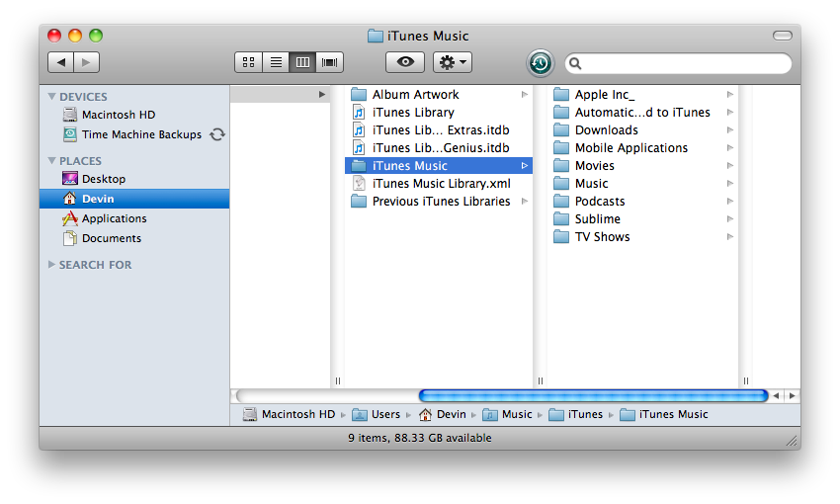
Task: Click the first column's resize handle
Action: (338, 380)
